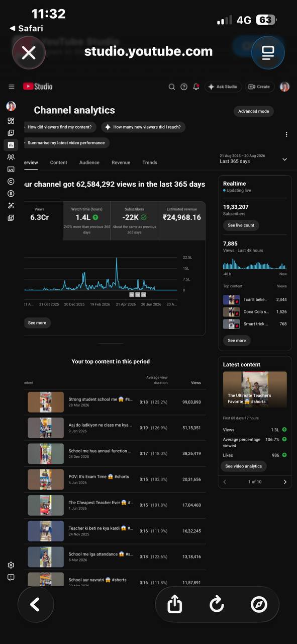
Task: Switch to the Content tab
Action: click(x=59, y=163)
